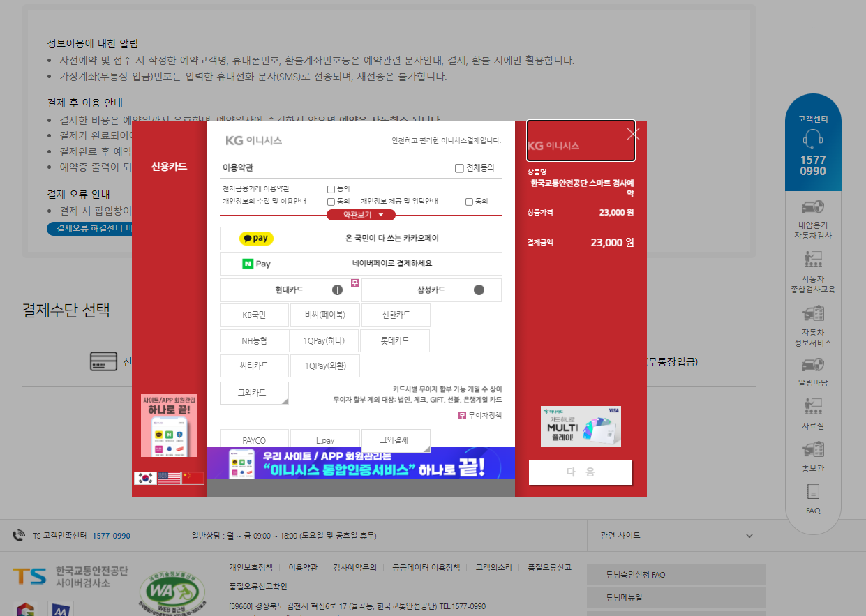Select 현대카드 card option
Screen dimensions: 866x616
289,290
